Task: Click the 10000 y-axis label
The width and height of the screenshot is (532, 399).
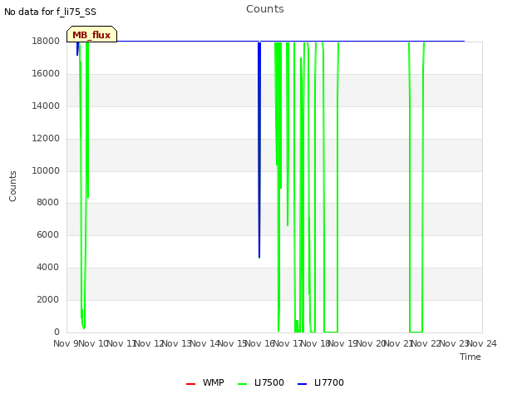Action: click(x=46, y=170)
